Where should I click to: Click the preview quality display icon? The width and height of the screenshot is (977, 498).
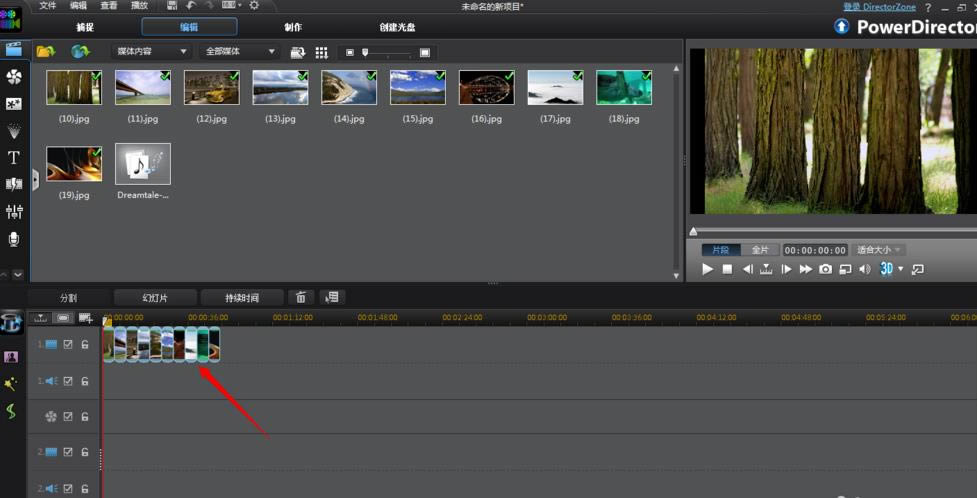[845, 269]
